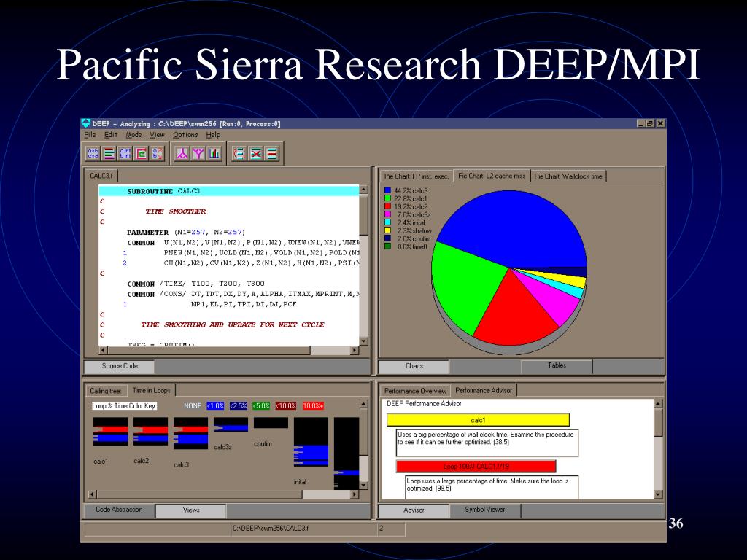Click the Code Abstraction button

click(x=119, y=510)
